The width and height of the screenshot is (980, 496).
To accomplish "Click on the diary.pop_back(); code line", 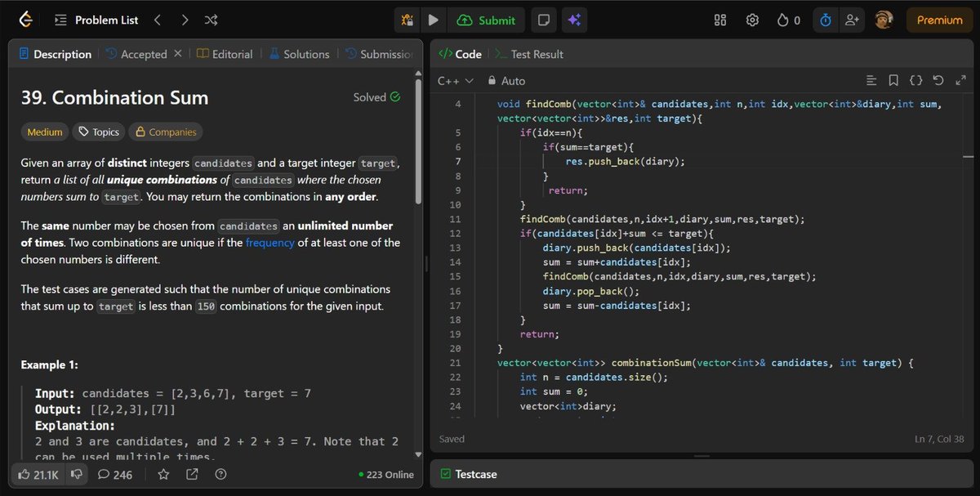I will (x=590, y=291).
